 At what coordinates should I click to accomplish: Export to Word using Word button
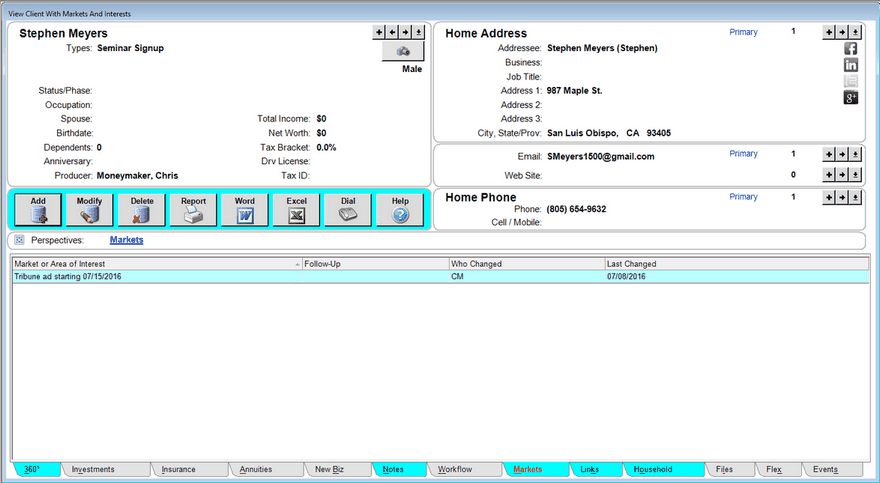point(245,209)
